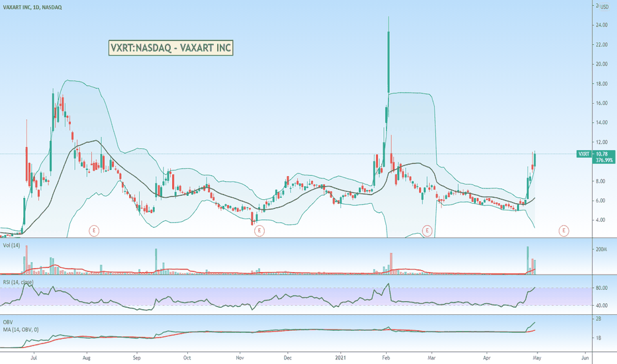
Task: Select the VXRT:NASDAQ - VAXART INC annotation box
Action: 171,48
